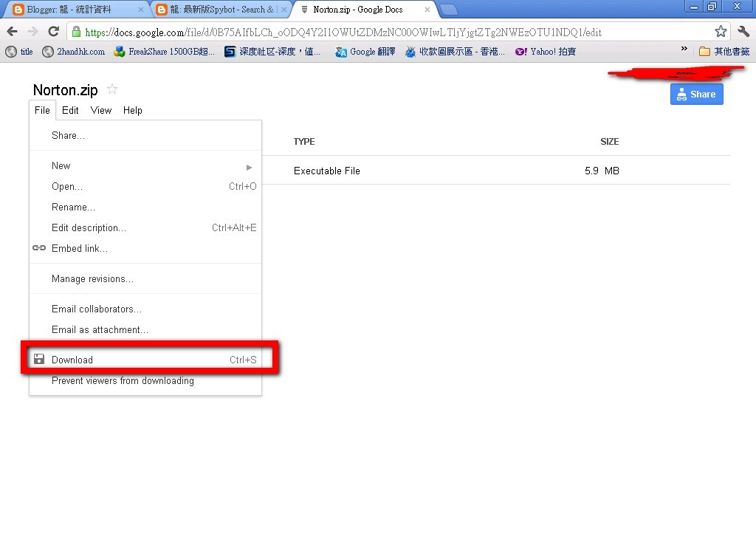Click the 5.9 MB size value

click(602, 171)
